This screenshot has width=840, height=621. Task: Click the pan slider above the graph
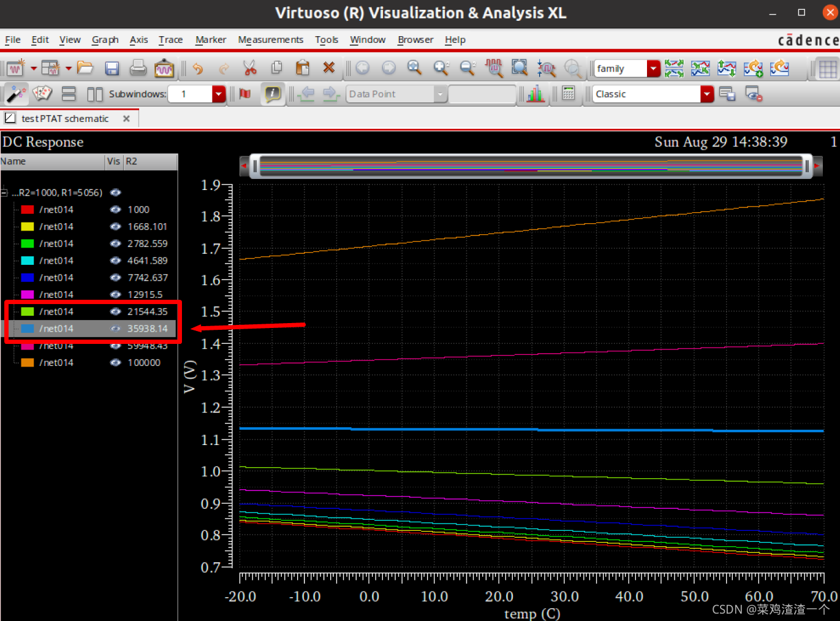(531, 166)
